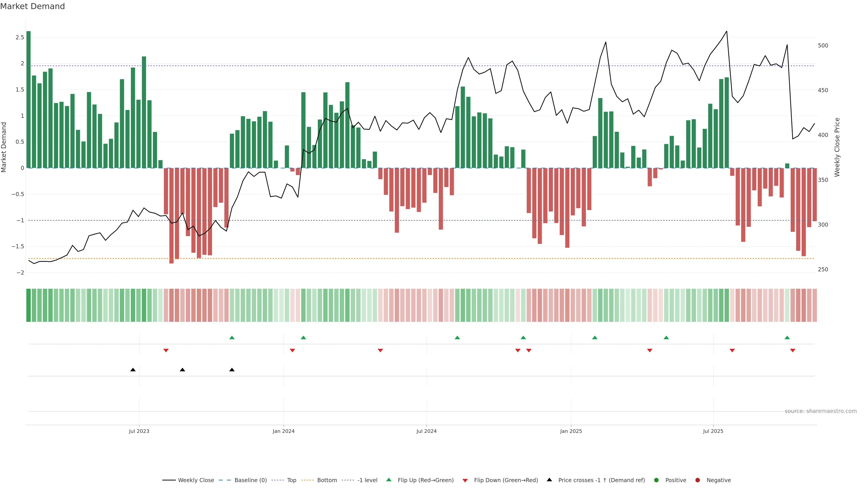Click the source: sharemaestro.com text

coord(821,411)
